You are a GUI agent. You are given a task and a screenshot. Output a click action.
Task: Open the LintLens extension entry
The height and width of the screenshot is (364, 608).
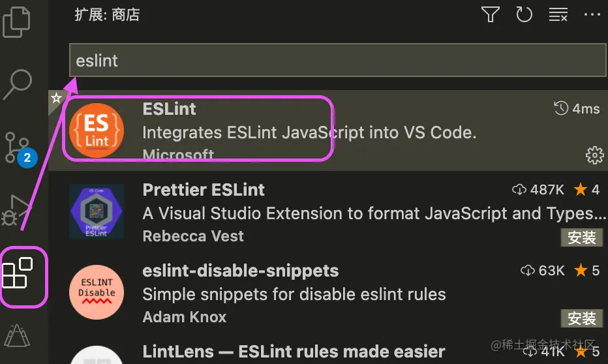[294, 352]
